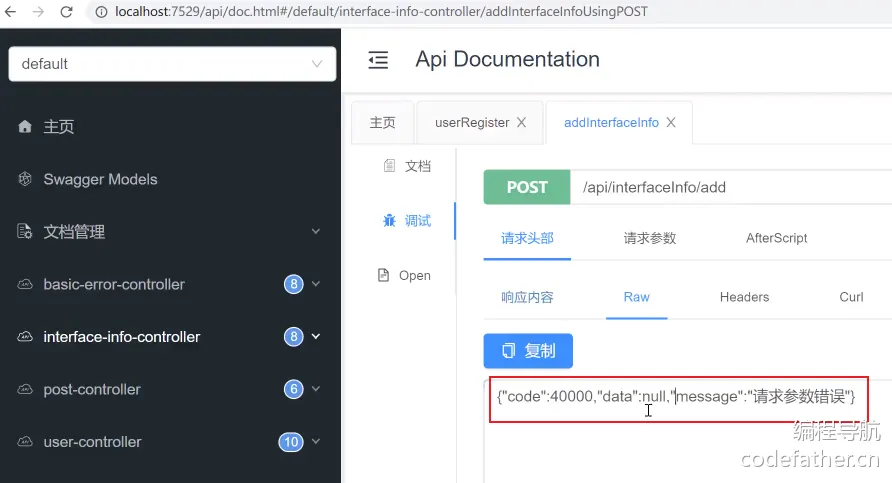Open post-controller in sidebar

pos(92,390)
